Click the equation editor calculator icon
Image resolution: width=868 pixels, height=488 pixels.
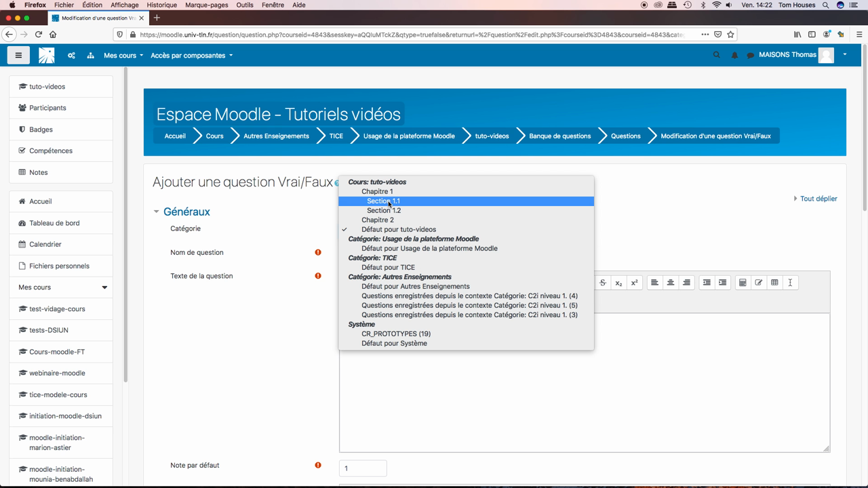tap(743, 283)
